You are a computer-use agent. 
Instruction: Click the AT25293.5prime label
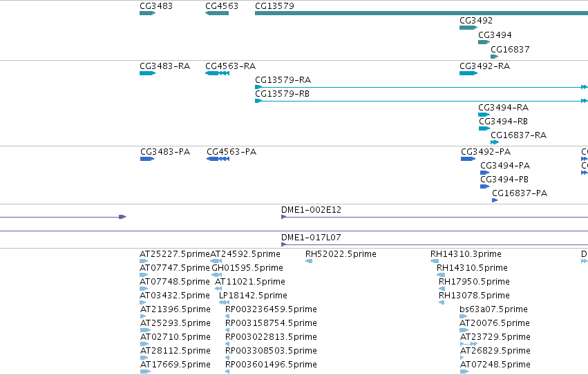coord(175,323)
